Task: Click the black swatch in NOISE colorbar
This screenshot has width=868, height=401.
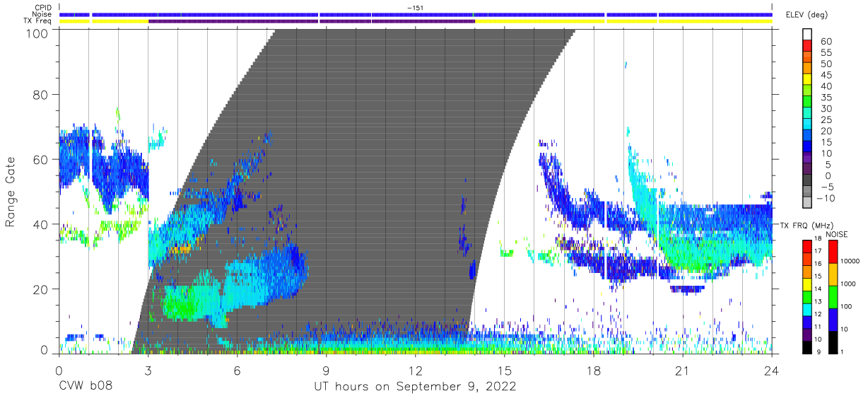Action: coord(832,342)
